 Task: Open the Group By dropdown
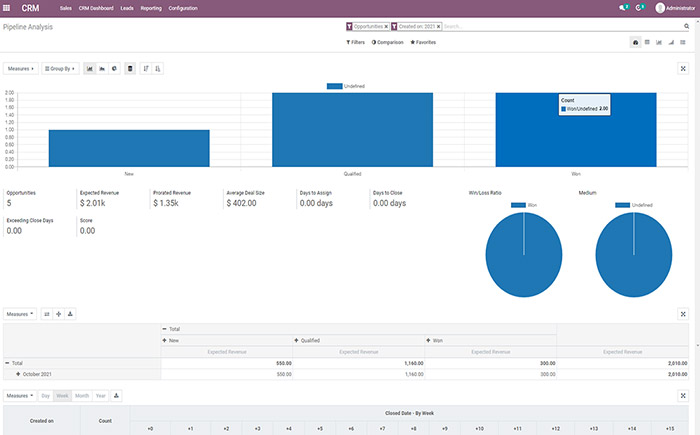60,69
